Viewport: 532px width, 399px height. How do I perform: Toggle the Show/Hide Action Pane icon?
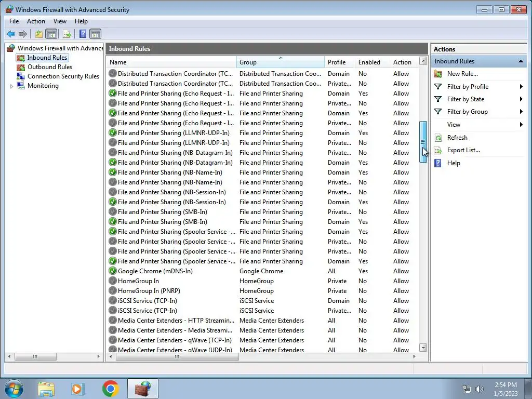pos(96,34)
